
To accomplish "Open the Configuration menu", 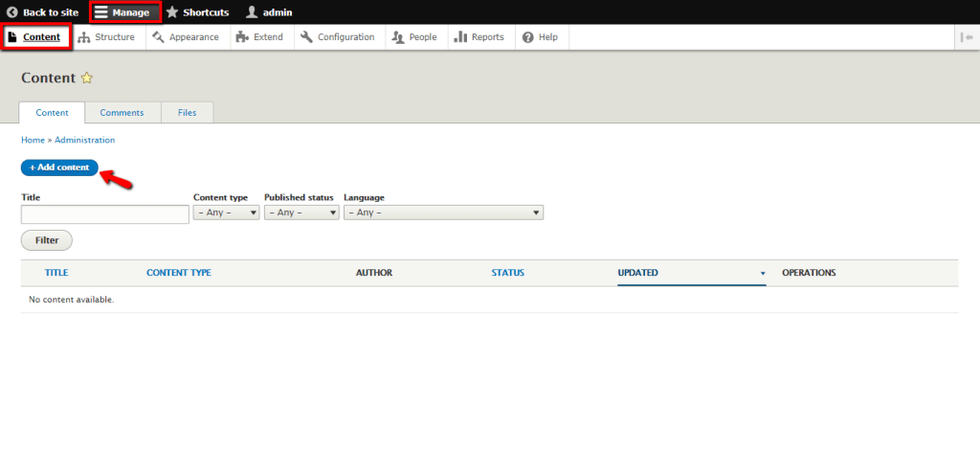I will [338, 37].
